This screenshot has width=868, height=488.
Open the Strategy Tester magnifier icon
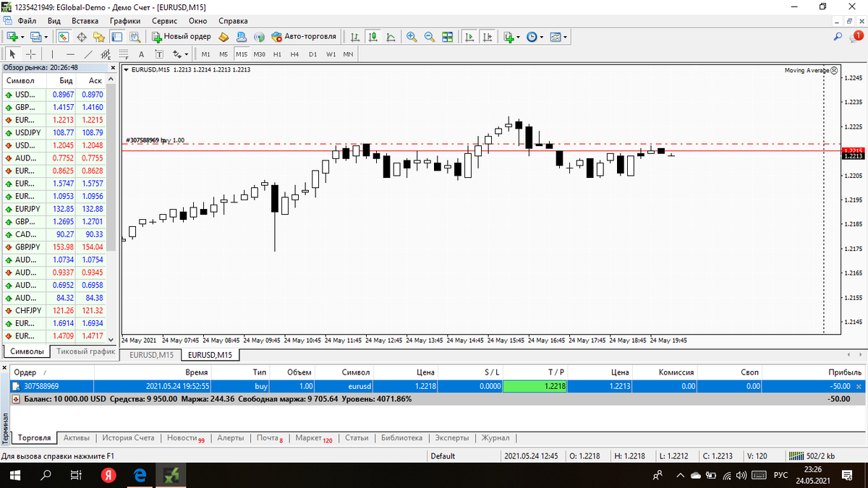tap(135, 37)
